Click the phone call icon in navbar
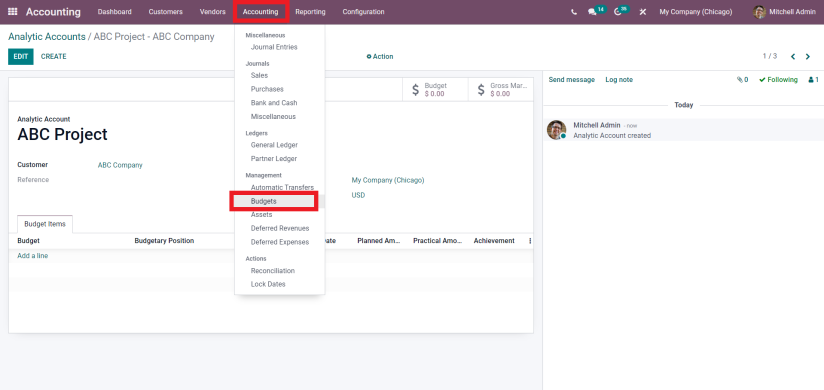824x390 pixels. tap(574, 12)
